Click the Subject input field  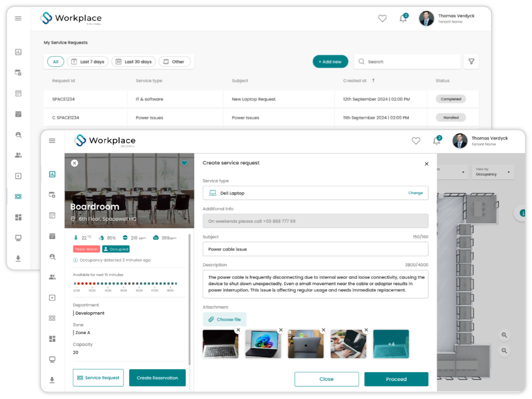tap(315, 249)
